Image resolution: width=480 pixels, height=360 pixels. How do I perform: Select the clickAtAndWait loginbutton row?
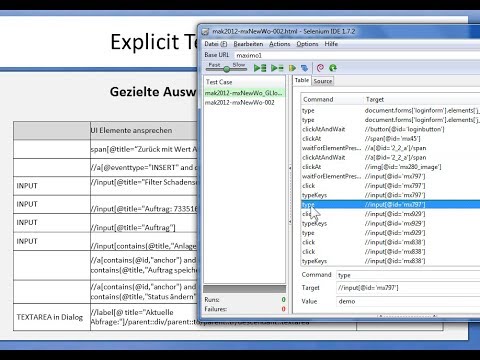click(390, 129)
